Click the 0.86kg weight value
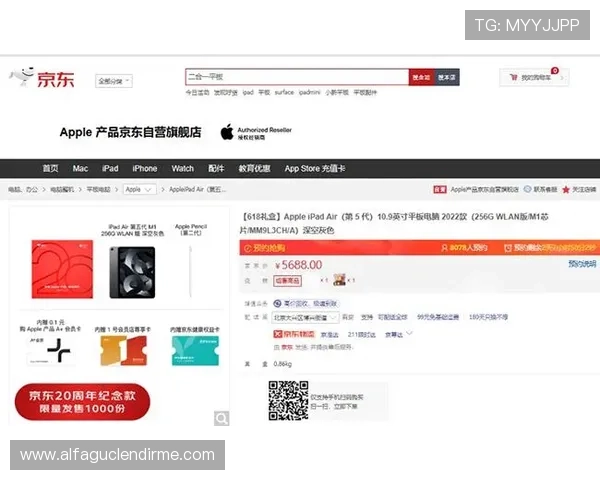Image resolution: width=600 pixels, height=480 pixels. (282, 364)
